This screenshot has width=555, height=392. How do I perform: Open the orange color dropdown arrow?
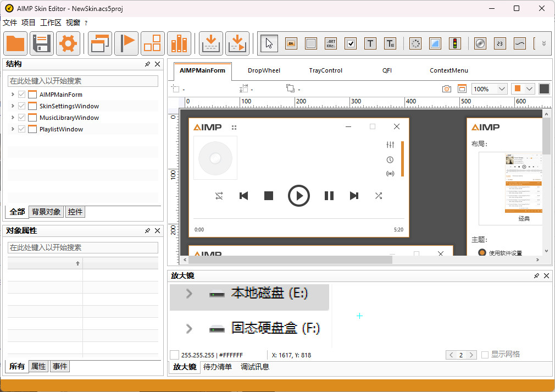tap(529, 89)
